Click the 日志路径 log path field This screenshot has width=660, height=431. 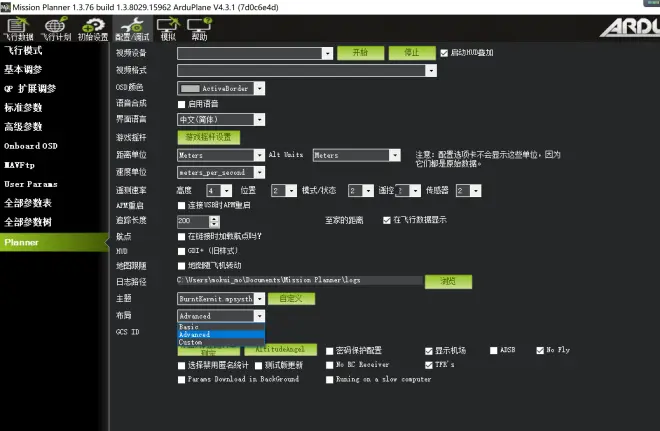[300, 280]
